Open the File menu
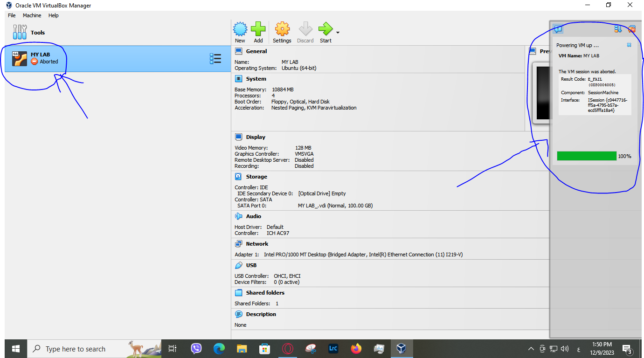Viewport: 644px width, 358px height. pos(12,15)
